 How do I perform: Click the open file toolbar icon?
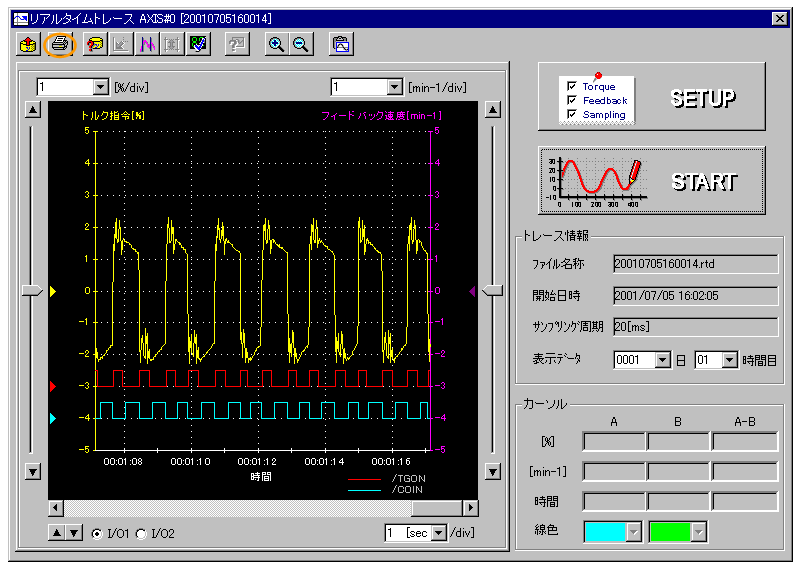tap(28, 44)
